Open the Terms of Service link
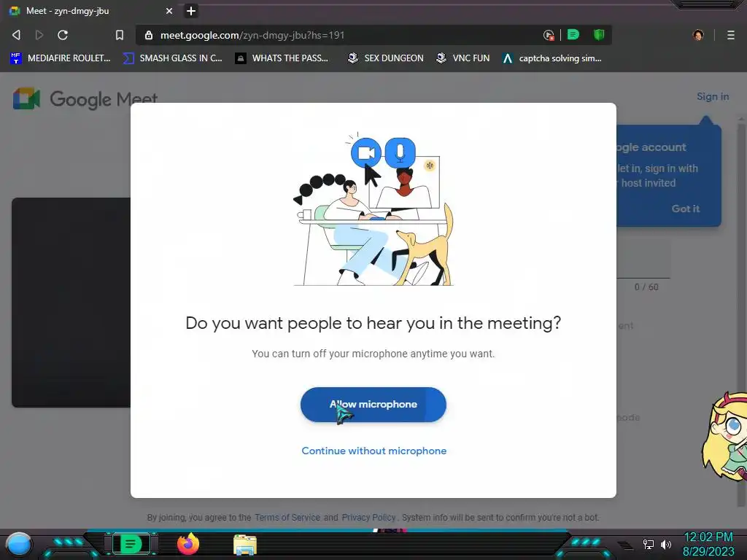 click(x=287, y=517)
